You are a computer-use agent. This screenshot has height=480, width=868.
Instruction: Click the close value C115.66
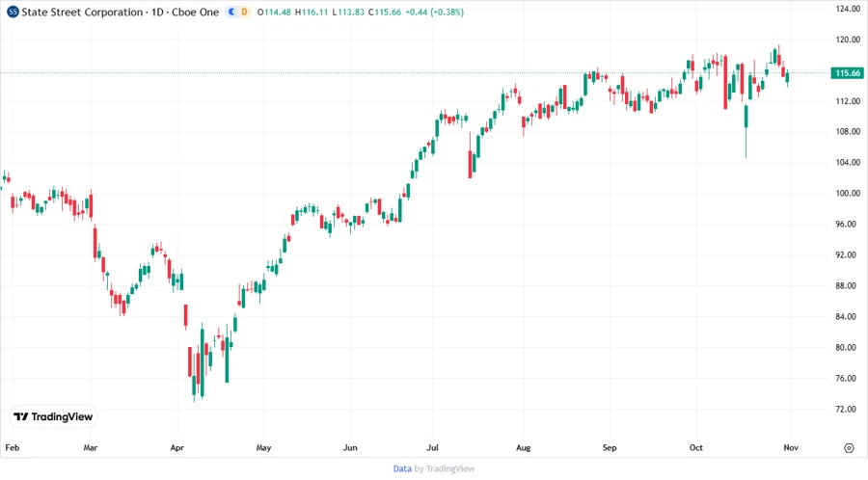385,13
